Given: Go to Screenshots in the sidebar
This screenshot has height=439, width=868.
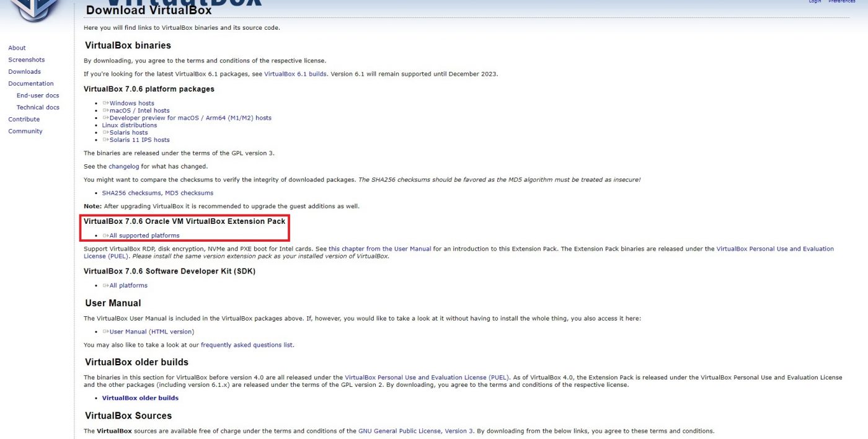Looking at the screenshot, I should 27,60.
